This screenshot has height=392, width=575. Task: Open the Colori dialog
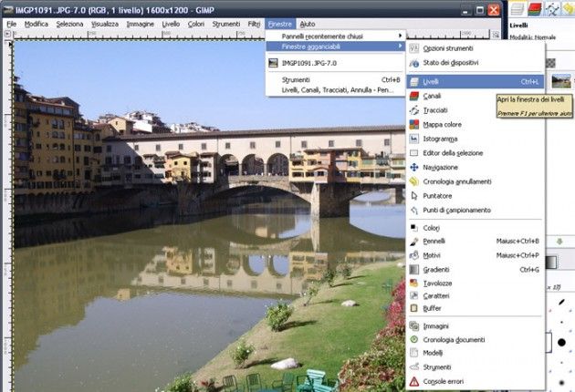pyautogui.click(x=476, y=228)
